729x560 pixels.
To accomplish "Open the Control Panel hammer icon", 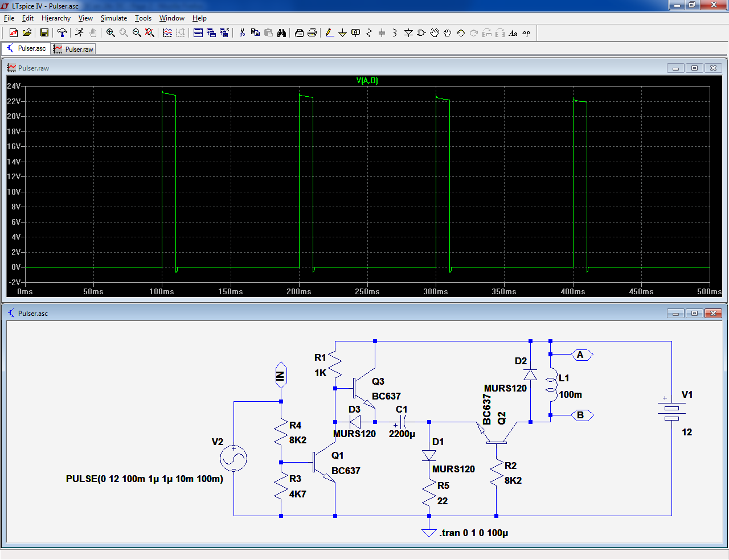I will (62, 33).
